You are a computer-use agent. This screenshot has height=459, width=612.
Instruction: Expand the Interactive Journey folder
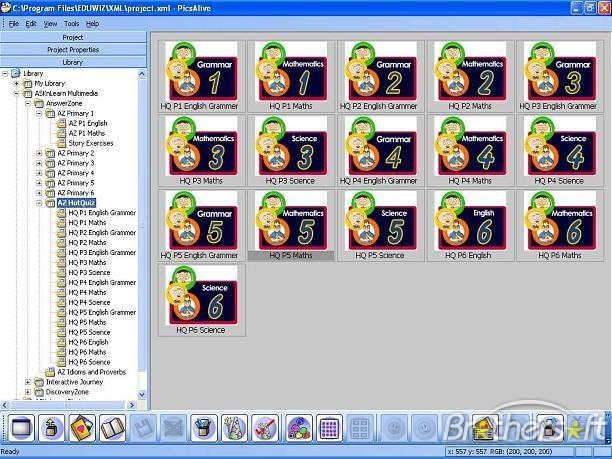click(x=28, y=382)
